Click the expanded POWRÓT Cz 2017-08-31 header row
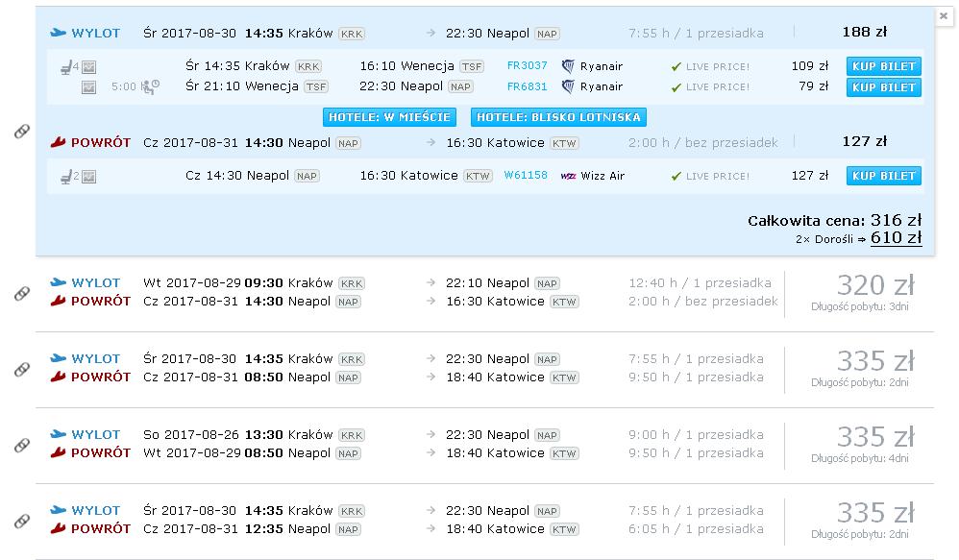The width and height of the screenshot is (959, 560). [484, 142]
